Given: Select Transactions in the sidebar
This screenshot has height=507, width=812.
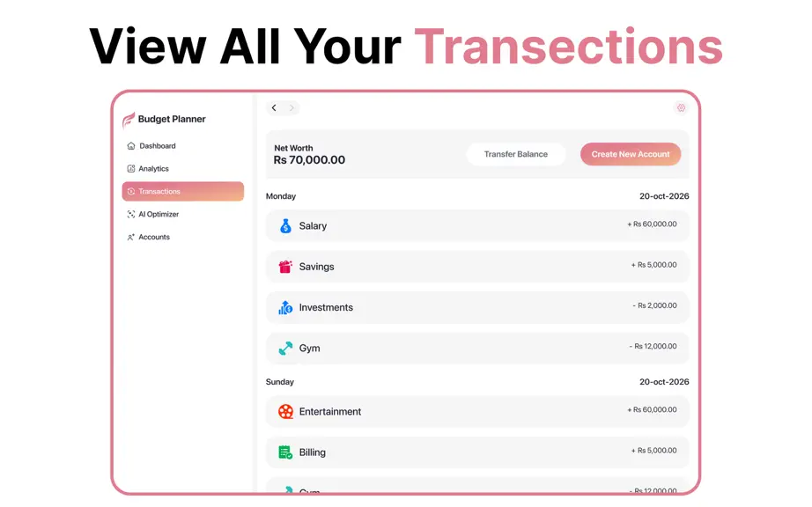Looking at the screenshot, I should (183, 191).
